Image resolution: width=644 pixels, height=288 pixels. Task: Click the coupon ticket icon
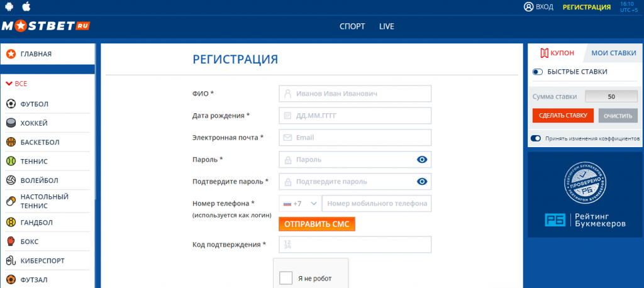(x=544, y=53)
